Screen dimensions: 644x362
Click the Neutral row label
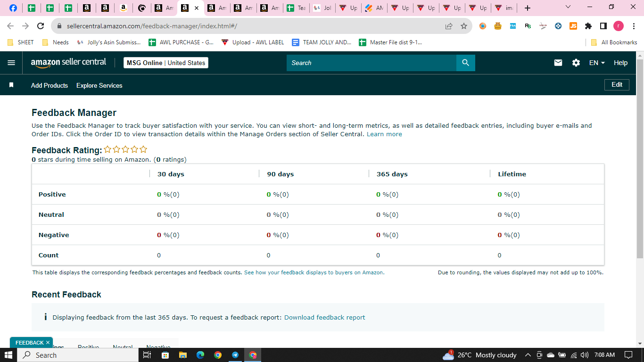point(51,214)
